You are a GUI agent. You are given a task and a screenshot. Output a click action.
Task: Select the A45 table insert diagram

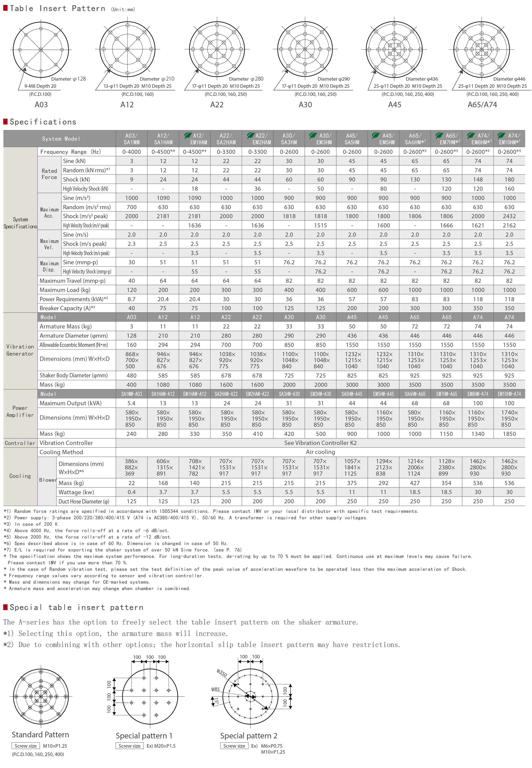(x=394, y=49)
